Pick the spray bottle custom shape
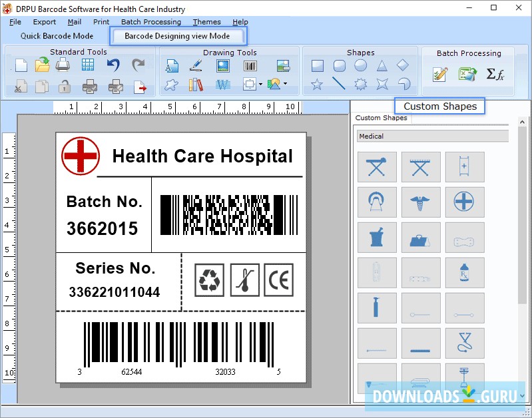This screenshot has width=532, height=418. pyautogui.click(x=377, y=308)
